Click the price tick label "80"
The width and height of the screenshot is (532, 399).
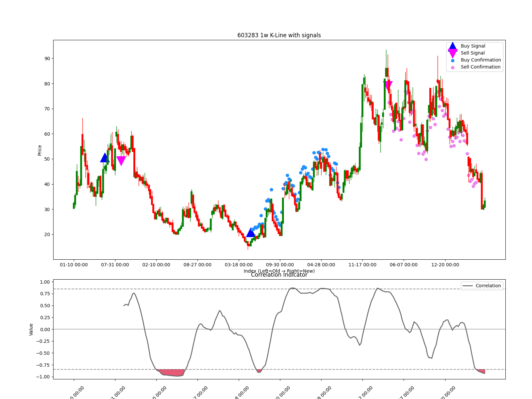click(x=47, y=84)
